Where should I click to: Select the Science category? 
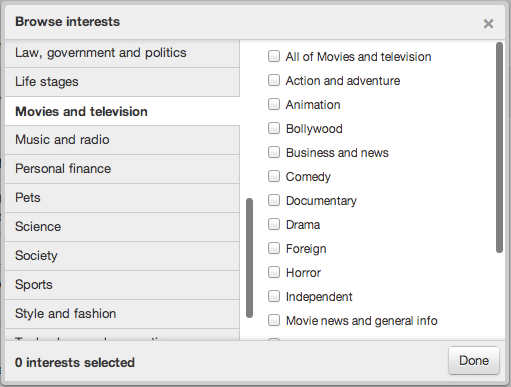tap(122, 227)
